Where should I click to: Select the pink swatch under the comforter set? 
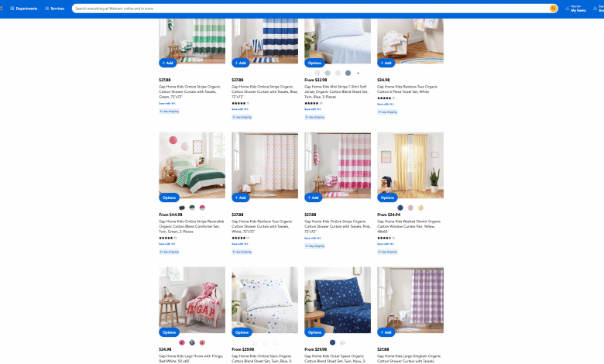(x=202, y=208)
